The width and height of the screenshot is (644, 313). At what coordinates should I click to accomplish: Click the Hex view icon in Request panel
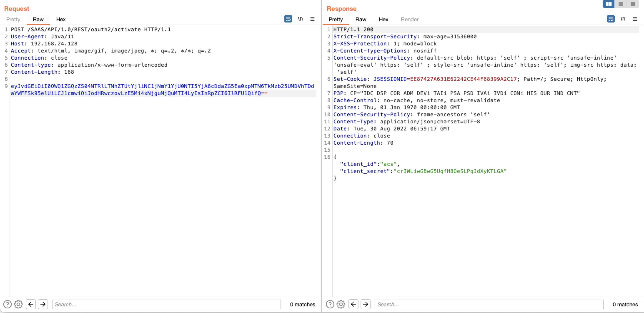coord(60,19)
